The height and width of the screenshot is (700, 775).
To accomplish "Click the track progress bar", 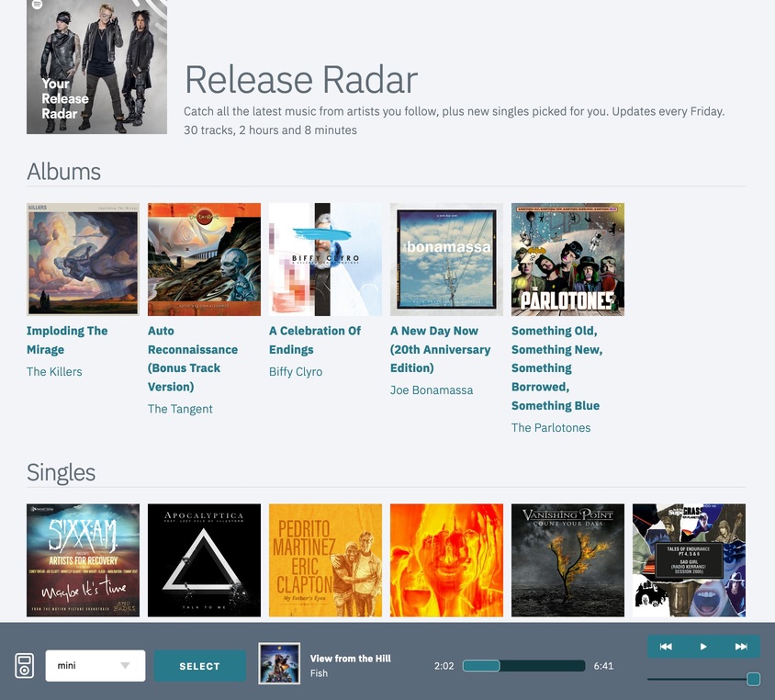I will click(524, 666).
